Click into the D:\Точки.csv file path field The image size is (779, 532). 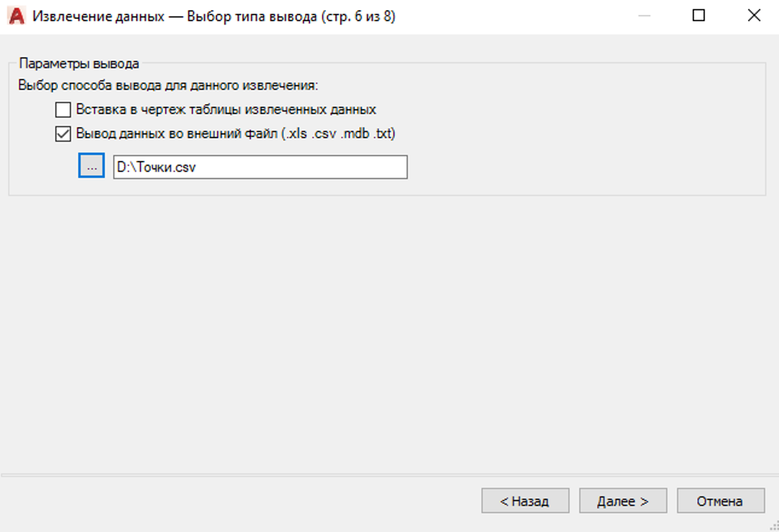(260, 167)
